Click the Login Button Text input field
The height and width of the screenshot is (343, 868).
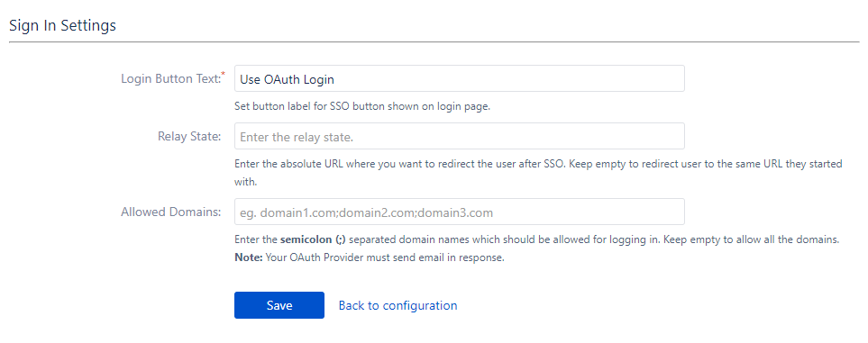click(460, 78)
